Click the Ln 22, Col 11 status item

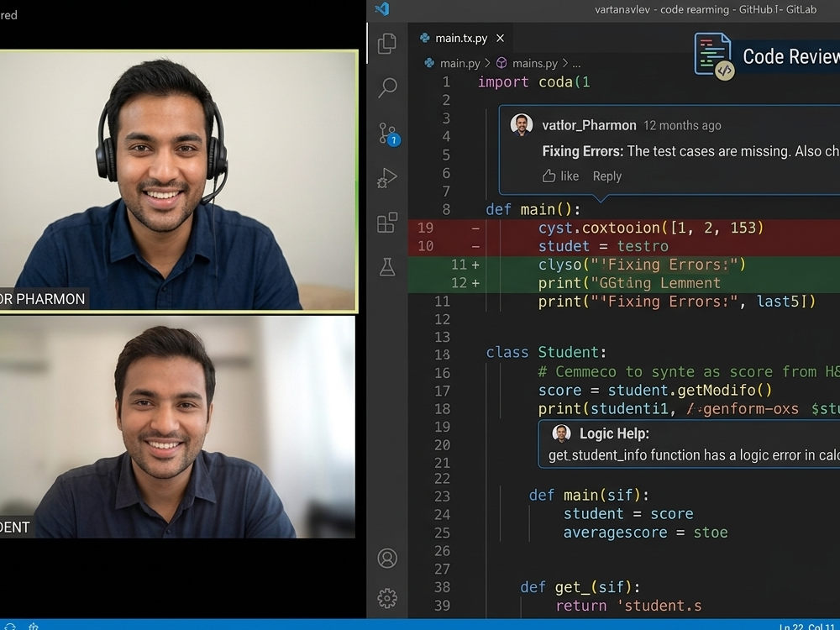coord(807,627)
